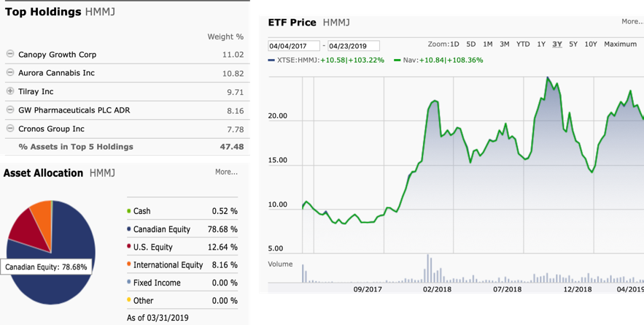644x325 pixels.
Task: Expand the Tilray Inc holding with plus icon
Action: 10,91
